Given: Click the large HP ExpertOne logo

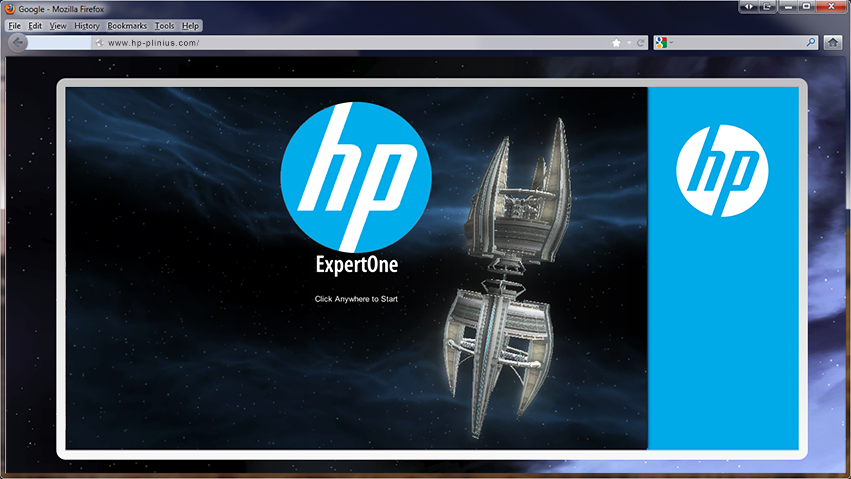Looking at the screenshot, I should point(356,177).
